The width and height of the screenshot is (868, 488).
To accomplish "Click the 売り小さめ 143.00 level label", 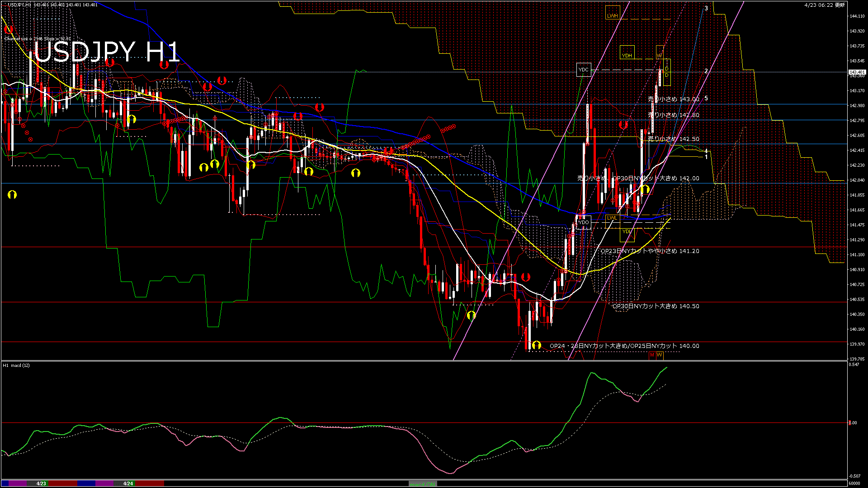I will click(x=673, y=99).
